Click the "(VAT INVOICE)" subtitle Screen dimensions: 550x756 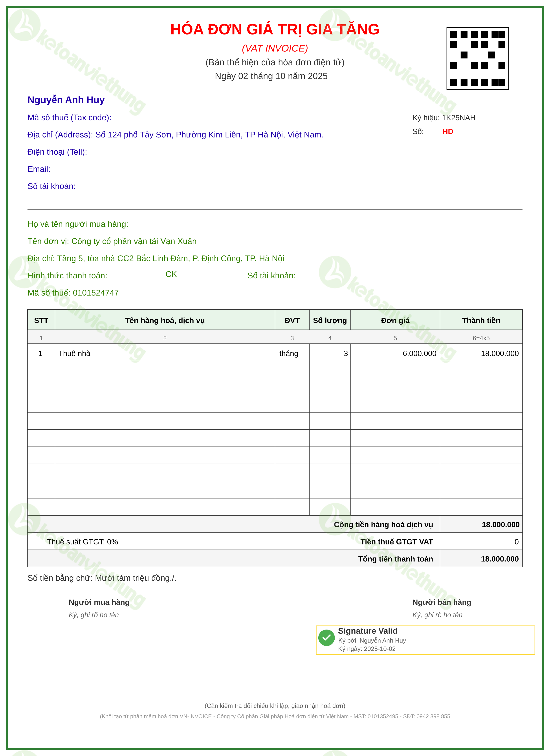point(275,48)
